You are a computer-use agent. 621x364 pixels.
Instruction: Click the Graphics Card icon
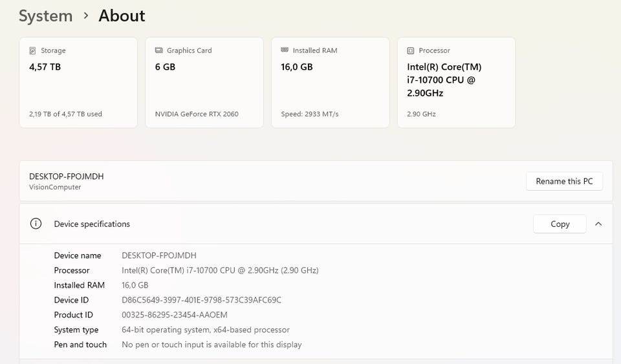158,50
